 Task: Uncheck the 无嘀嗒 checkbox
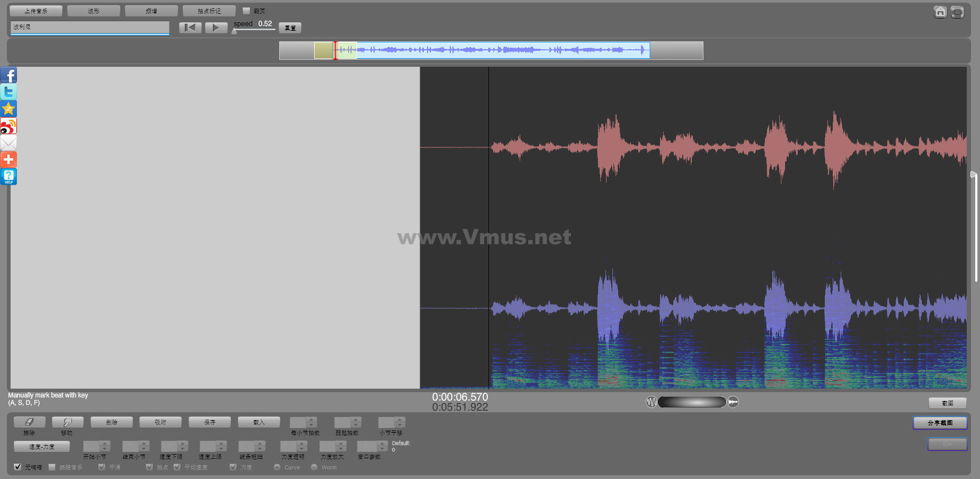pyautogui.click(x=17, y=467)
